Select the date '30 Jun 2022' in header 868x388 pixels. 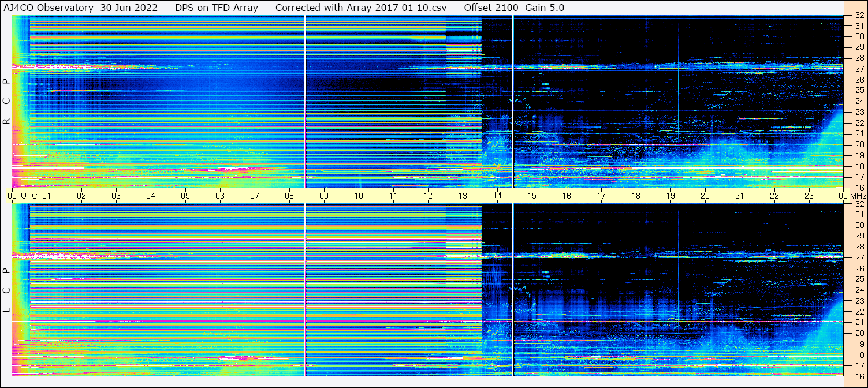pyautogui.click(x=129, y=8)
